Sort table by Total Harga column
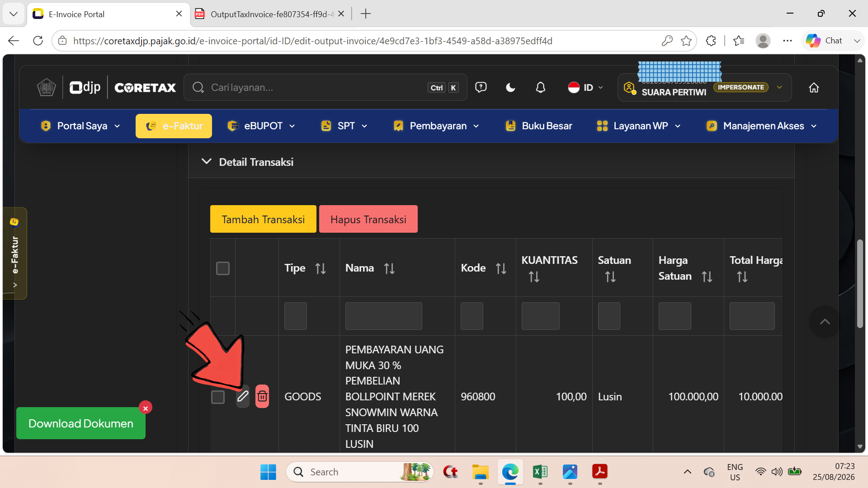The image size is (868, 488). 742,277
